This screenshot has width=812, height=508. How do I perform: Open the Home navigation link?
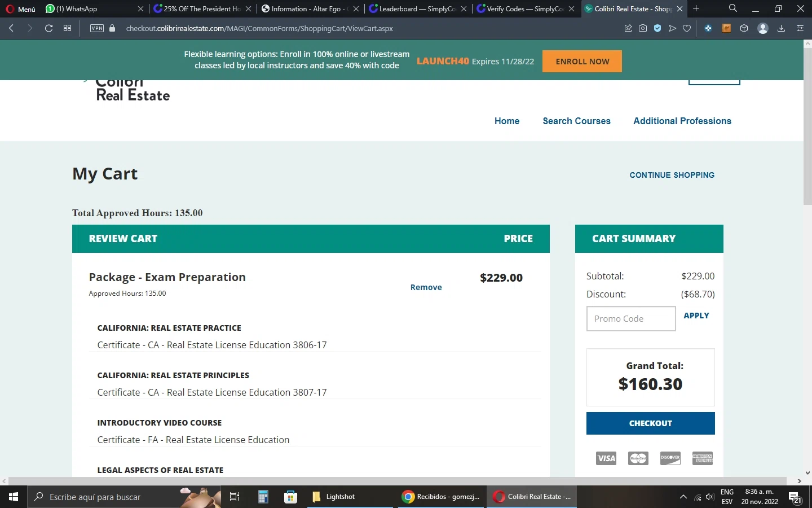507,121
